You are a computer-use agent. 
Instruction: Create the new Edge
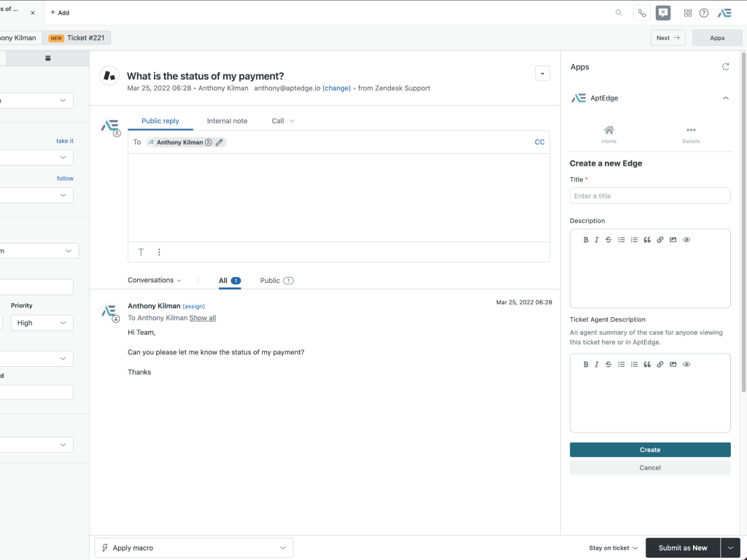point(649,449)
